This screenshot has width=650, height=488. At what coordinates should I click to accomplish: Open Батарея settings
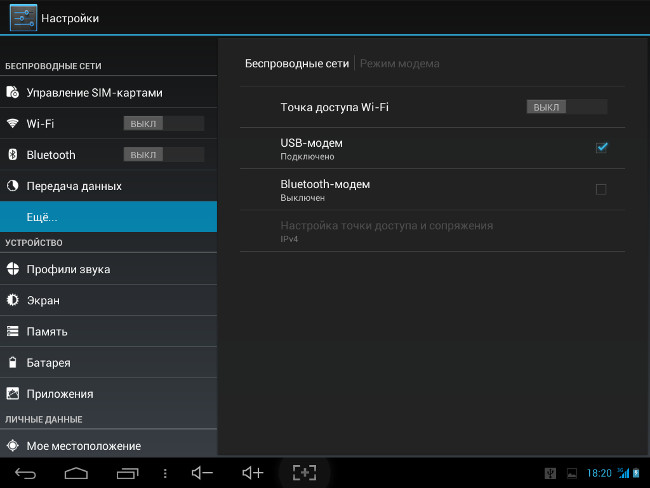coord(108,362)
